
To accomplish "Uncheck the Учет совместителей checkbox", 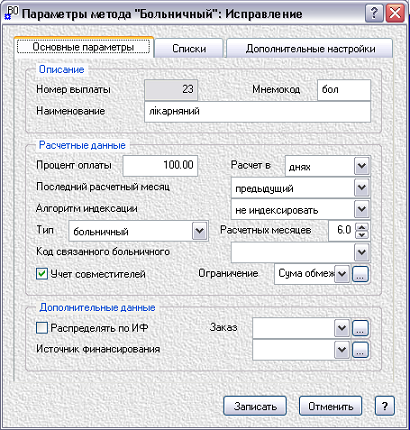I will coord(42,274).
